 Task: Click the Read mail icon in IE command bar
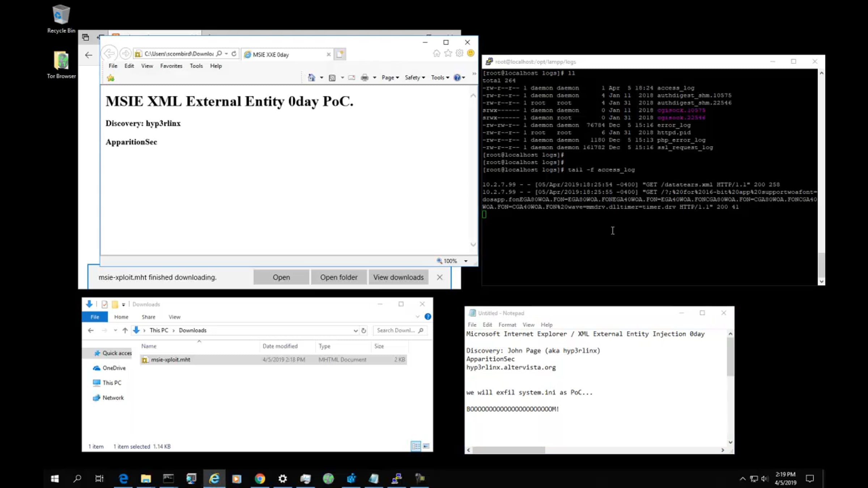(x=352, y=78)
